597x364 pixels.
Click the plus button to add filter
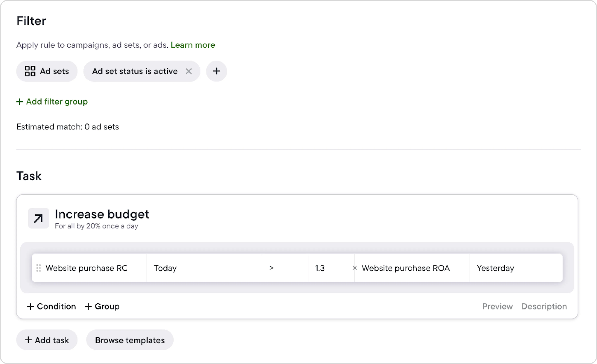coord(216,71)
